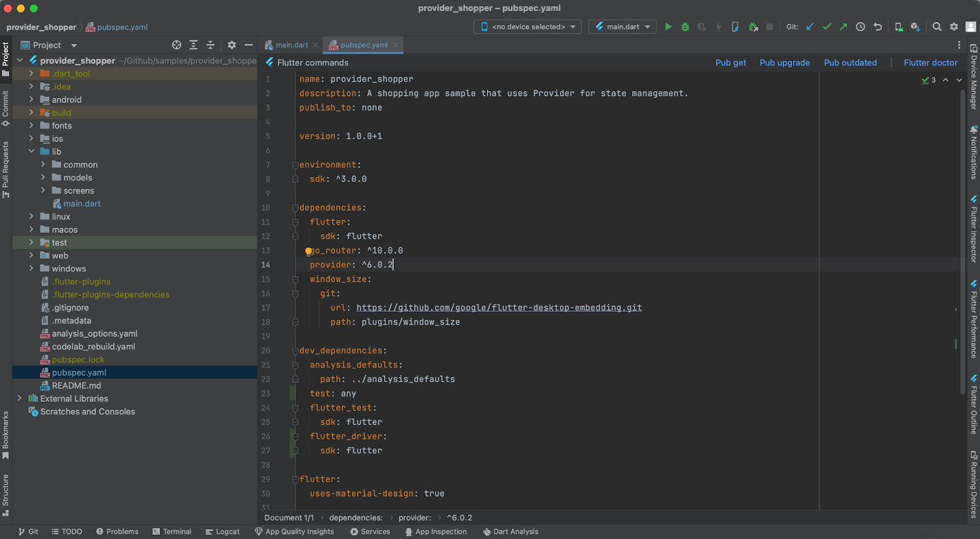Expand External Libraries node
The height and width of the screenshot is (539, 980).
pos(20,398)
